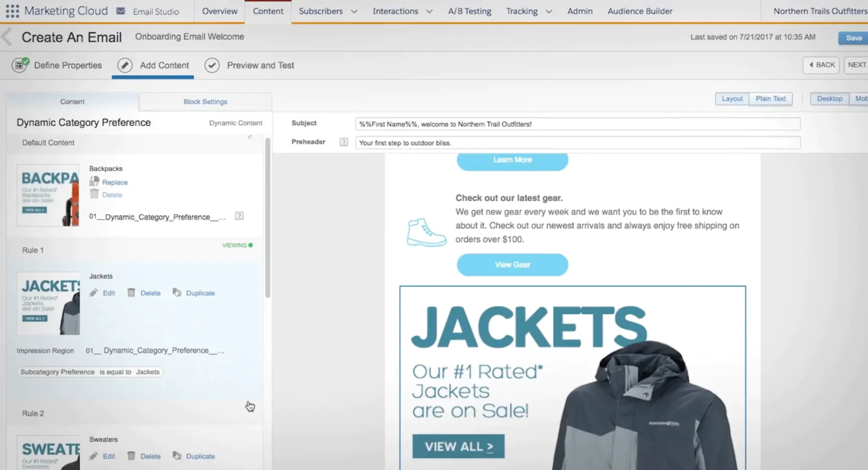The image size is (868, 470).
Task: Click the Email Studio envelope icon
Action: (x=120, y=11)
